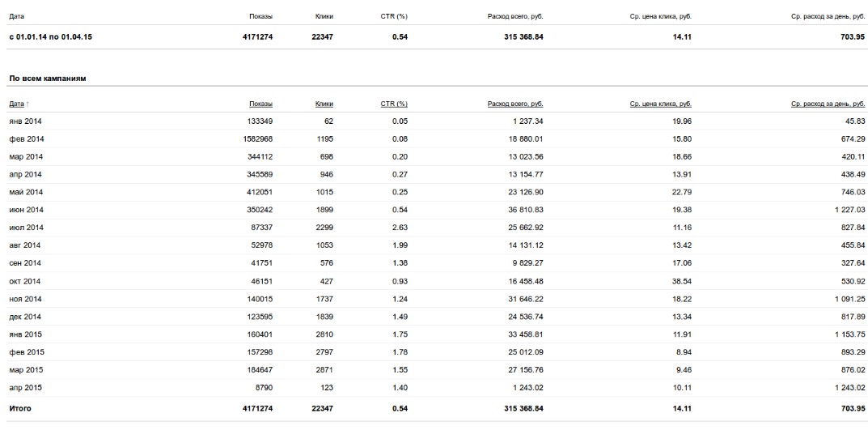
Task: Click daily spend value 1 227.03
Action: point(848,210)
